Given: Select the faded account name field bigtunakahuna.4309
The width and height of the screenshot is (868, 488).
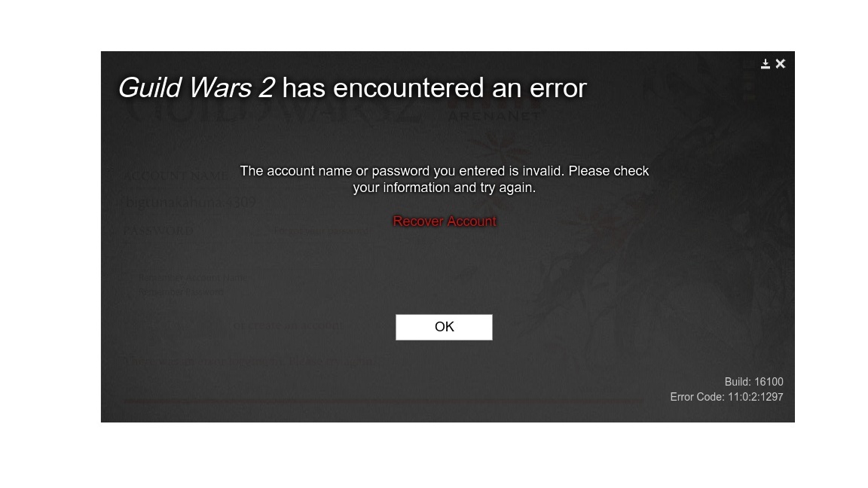Looking at the screenshot, I should [x=189, y=203].
